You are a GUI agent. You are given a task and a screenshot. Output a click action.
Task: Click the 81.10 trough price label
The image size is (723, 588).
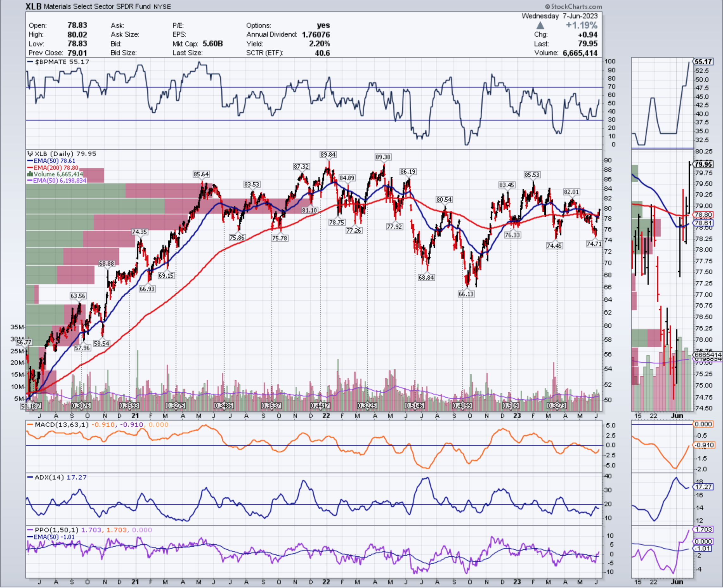tap(309, 210)
